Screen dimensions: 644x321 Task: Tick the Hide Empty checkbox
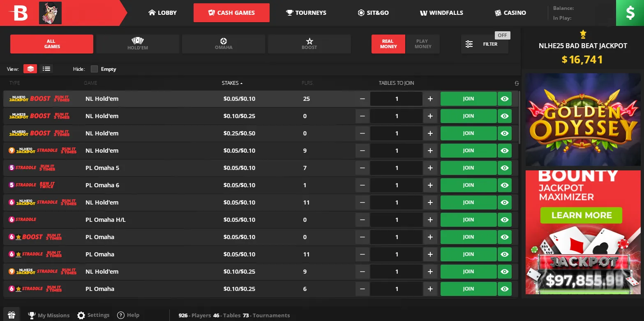pos(94,69)
